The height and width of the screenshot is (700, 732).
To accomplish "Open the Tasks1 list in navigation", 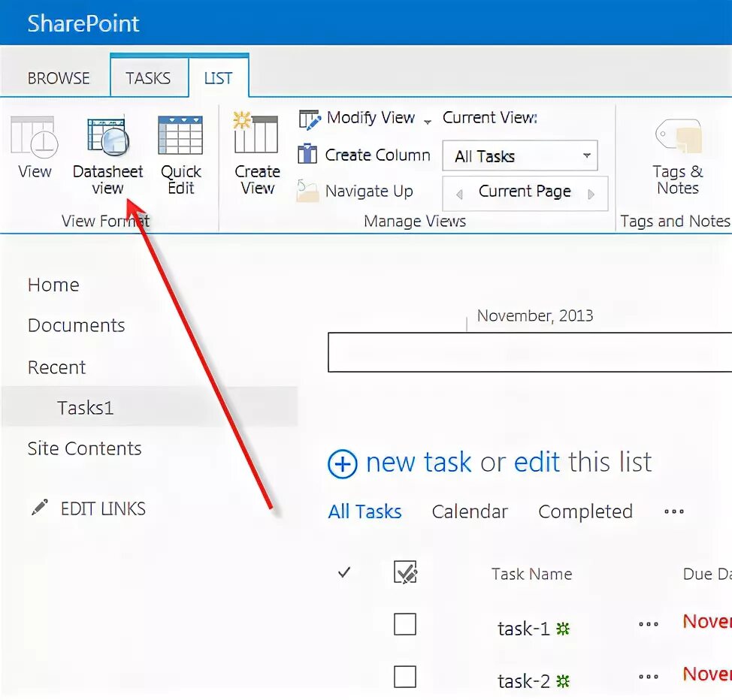I will 85,407.
